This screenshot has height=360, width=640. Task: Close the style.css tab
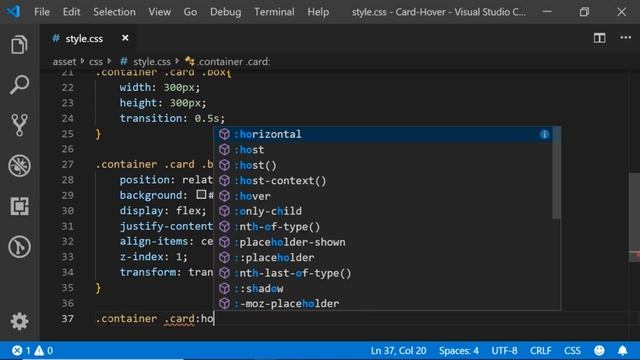click(125, 38)
